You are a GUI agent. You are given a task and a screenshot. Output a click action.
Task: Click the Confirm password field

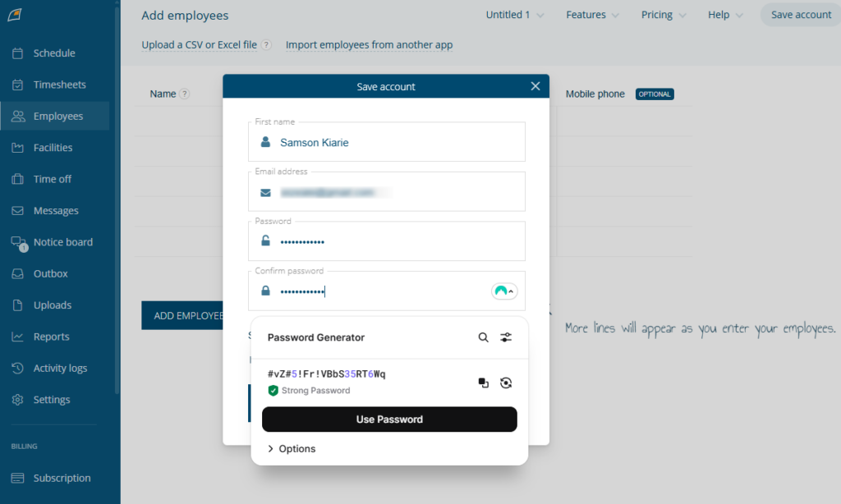[387, 291]
